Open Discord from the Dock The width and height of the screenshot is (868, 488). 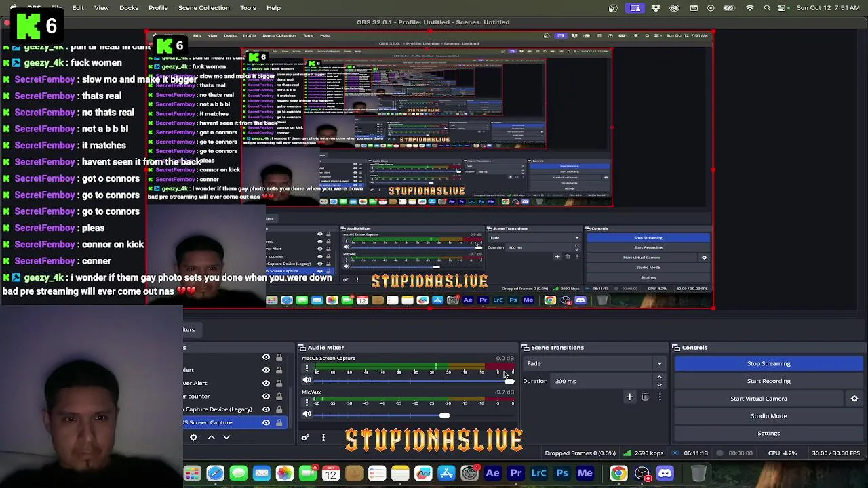(665, 473)
